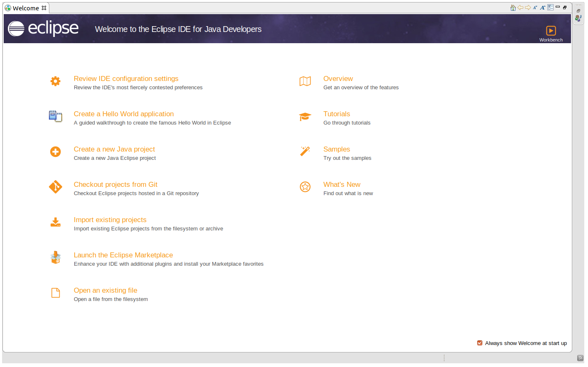Open the minimized view icon below the side-trim Restore icon
The image size is (588, 367).
coord(578,18)
